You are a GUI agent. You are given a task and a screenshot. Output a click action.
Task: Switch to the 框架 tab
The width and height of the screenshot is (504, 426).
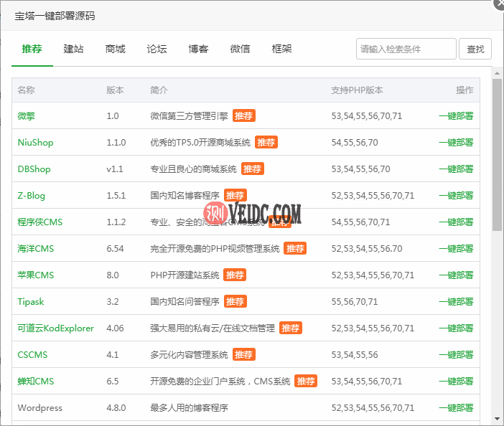tap(281, 49)
